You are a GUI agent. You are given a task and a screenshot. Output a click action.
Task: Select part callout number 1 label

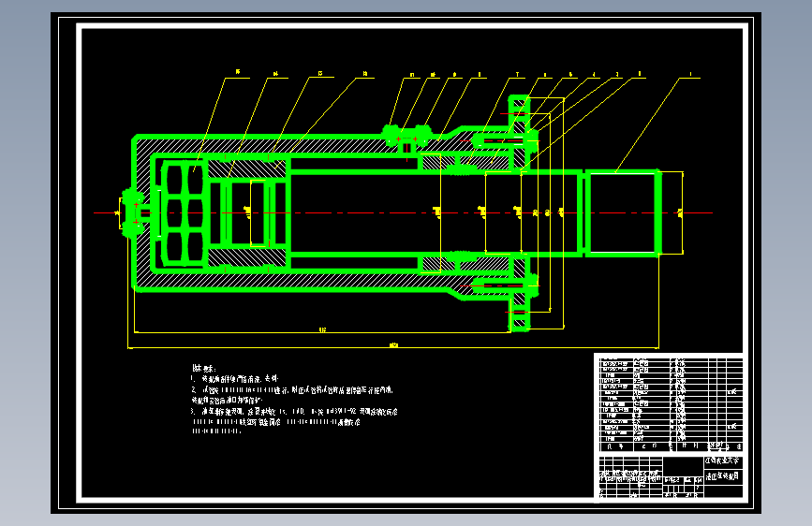point(690,75)
